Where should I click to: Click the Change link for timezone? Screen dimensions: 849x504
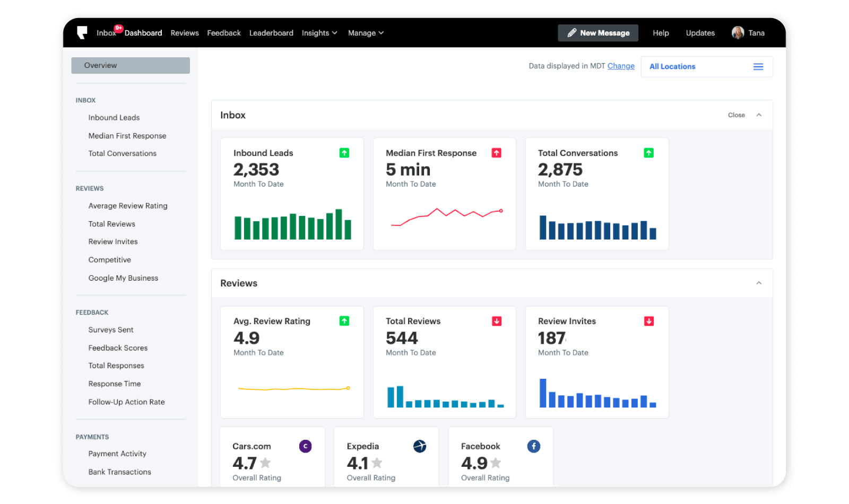pos(620,66)
